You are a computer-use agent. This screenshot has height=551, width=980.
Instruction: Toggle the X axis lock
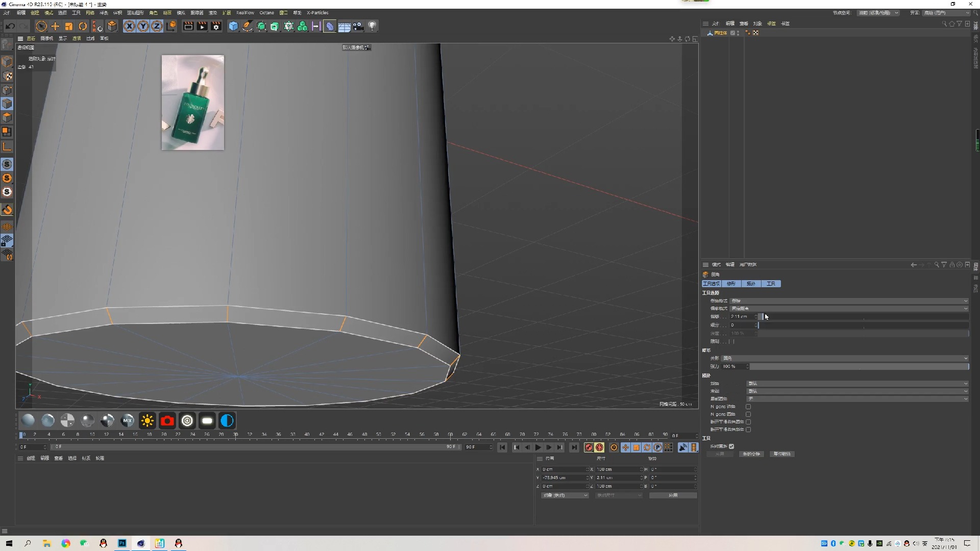point(129,26)
